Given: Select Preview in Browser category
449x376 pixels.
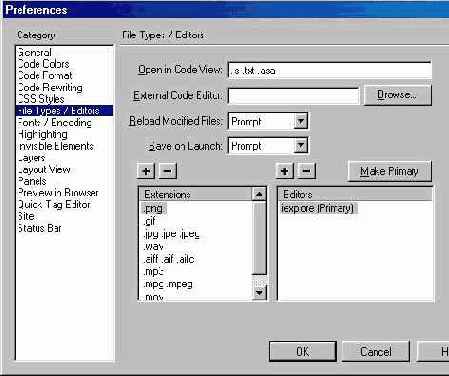Looking at the screenshot, I should [x=58, y=193].
